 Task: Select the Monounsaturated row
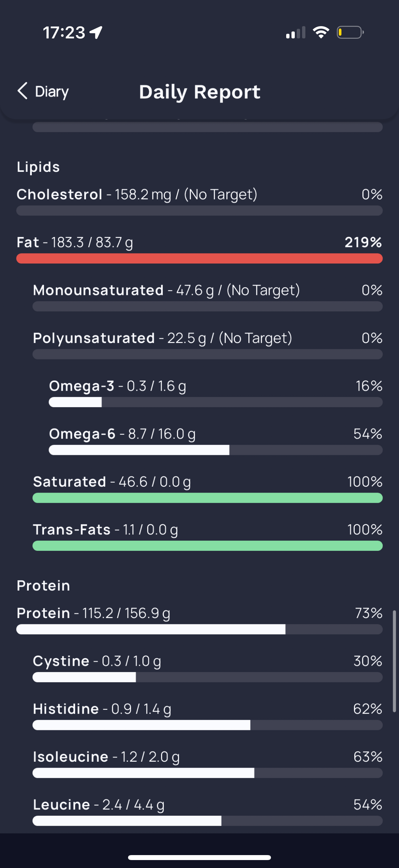click(207, 297)
